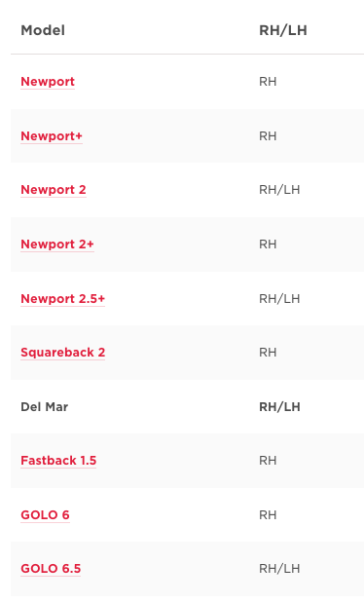
Task: Open the Fastback 1.5 link
Action: 58,461
